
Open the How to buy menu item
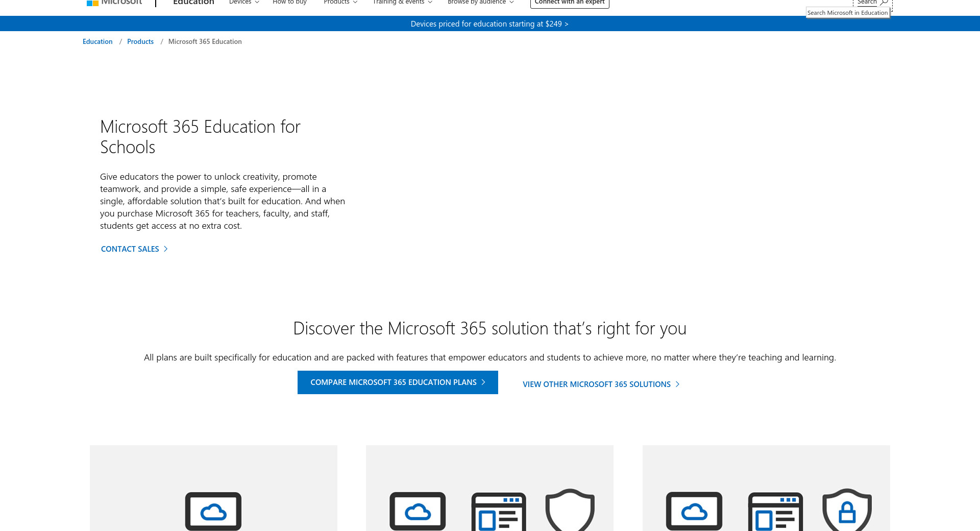289,3
